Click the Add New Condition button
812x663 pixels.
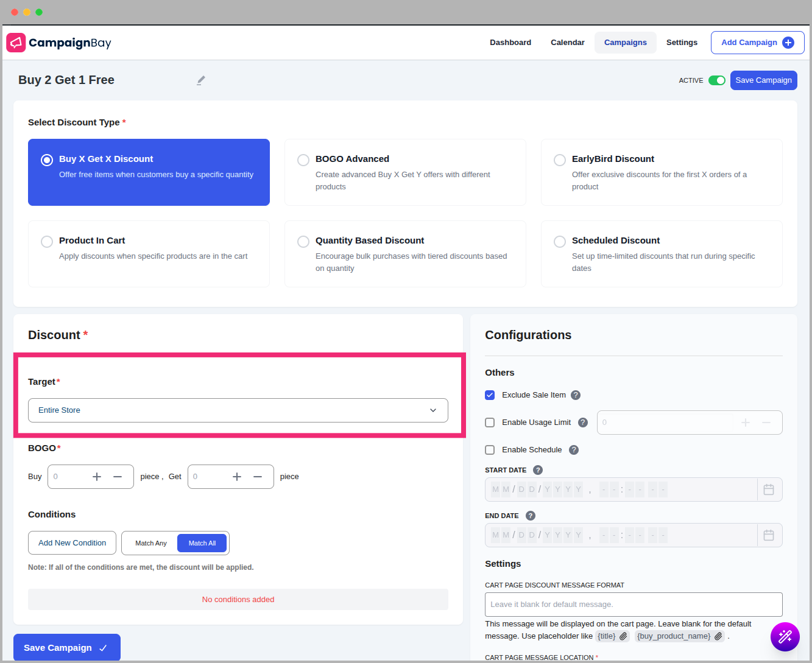click(72, 543)
